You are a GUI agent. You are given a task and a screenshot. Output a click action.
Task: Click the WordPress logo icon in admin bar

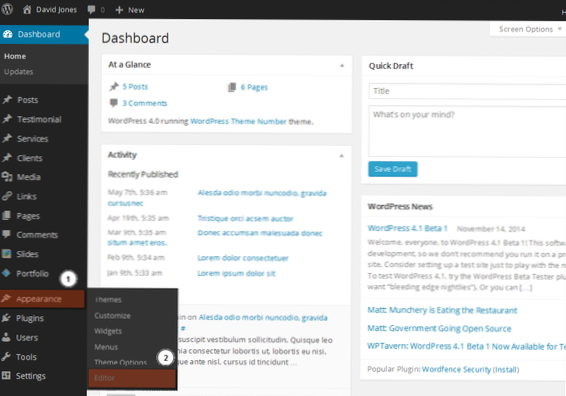7,9
